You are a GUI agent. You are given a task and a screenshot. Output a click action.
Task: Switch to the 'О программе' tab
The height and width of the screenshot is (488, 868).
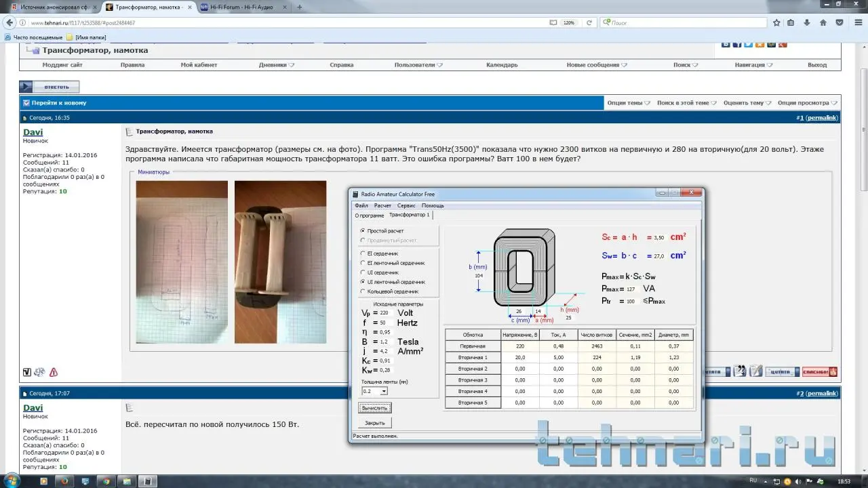pos(370,216)
